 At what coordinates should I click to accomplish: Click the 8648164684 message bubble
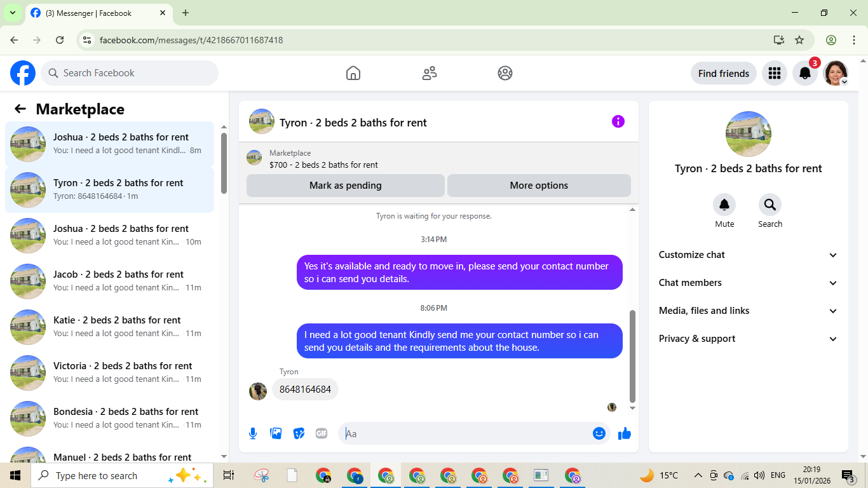(305, 389)
